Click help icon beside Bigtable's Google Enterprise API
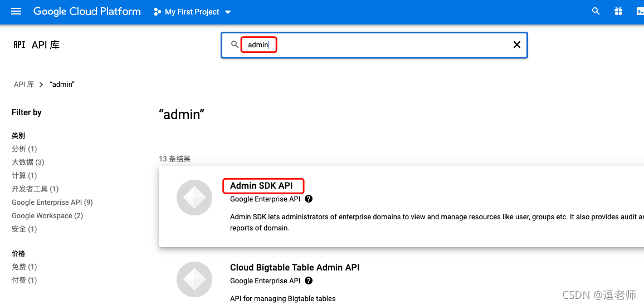This screenshot has height=305, width=644. coord(309,281)
